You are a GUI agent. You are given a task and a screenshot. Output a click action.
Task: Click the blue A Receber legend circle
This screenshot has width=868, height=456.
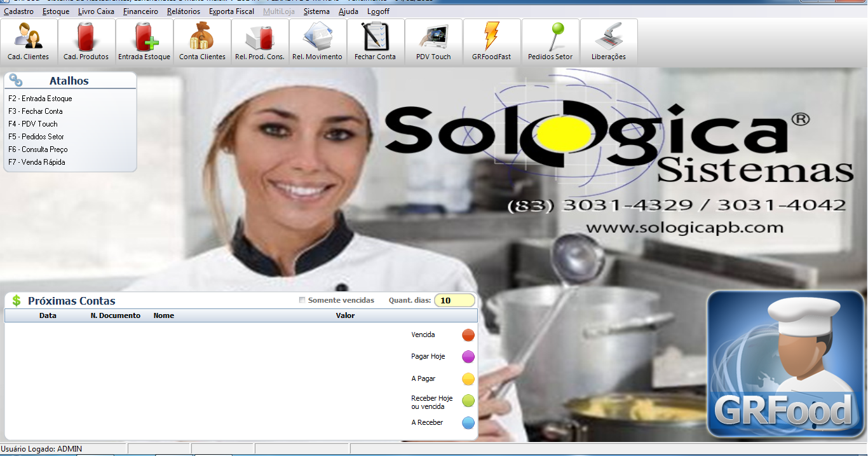(x=468, y=423)
